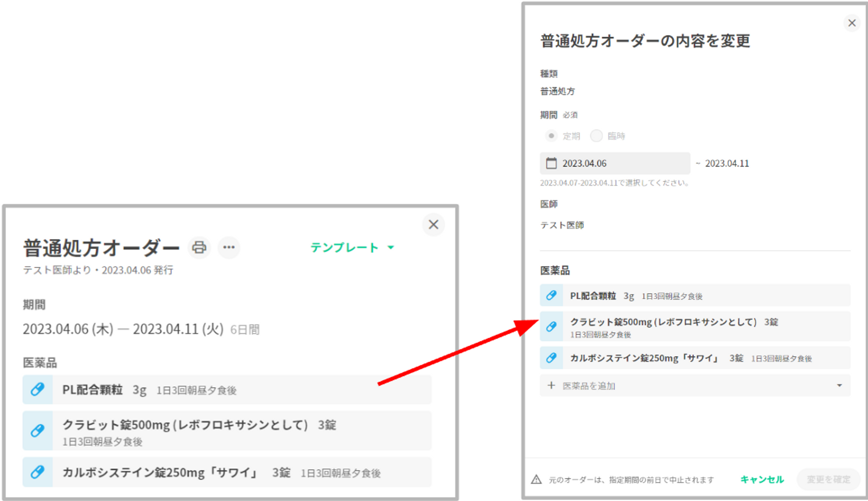The width and height of the screenshot is (868, 501).
Task: Click the calendar icon in date field
Action: coord(551,163)
